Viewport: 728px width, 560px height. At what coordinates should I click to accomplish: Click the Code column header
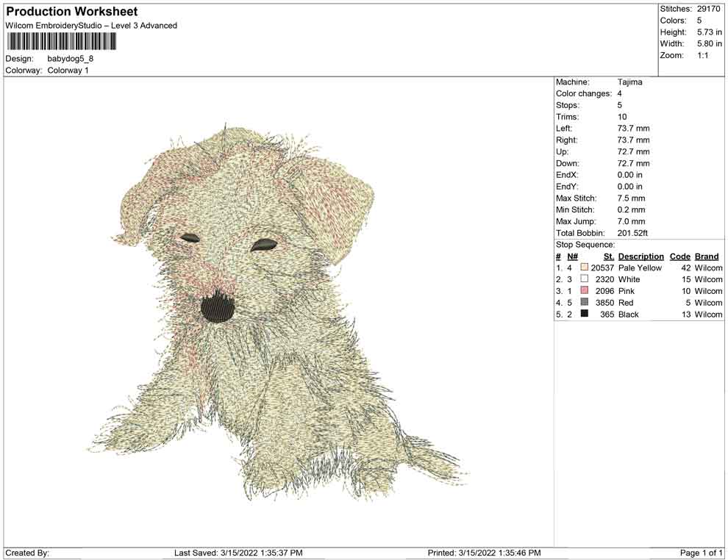click(679, 256)
